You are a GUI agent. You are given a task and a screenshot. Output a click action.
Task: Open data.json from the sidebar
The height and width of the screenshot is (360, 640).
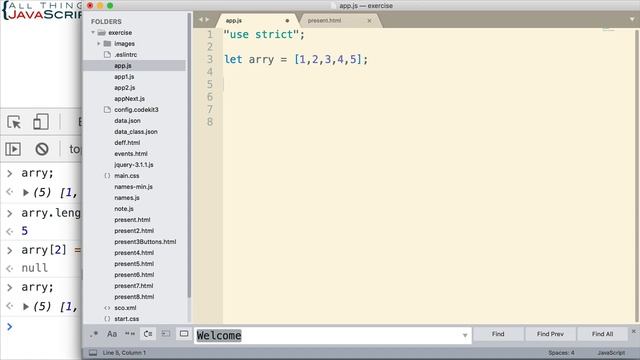[x=127, y=120]
